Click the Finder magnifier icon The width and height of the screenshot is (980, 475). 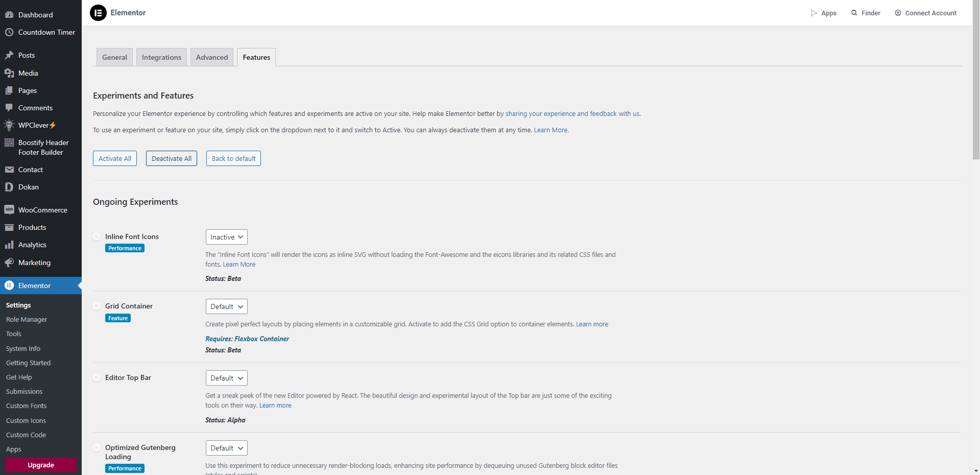pyautogui.click(x=854, y=13)
